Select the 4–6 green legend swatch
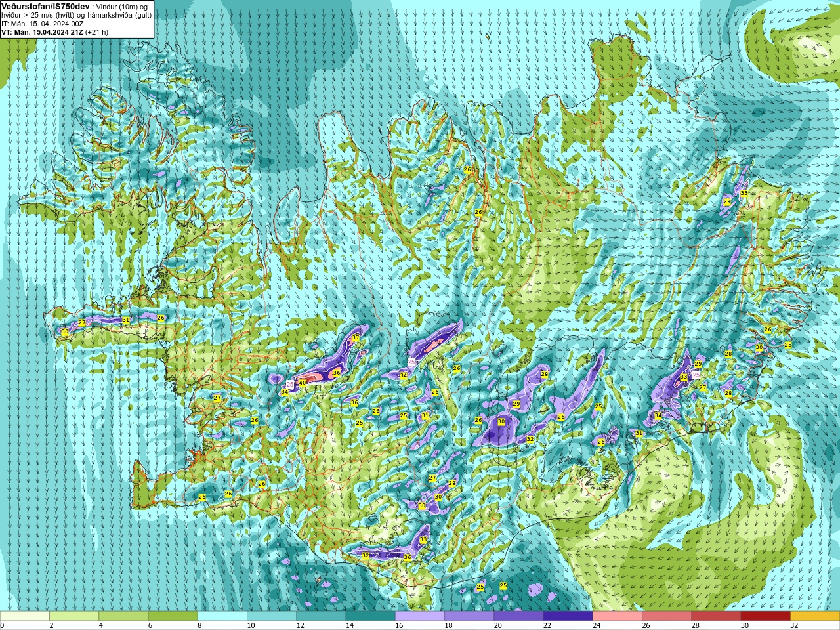The width and height of the screenshot is (840, 630). click(x=123, y=616)
